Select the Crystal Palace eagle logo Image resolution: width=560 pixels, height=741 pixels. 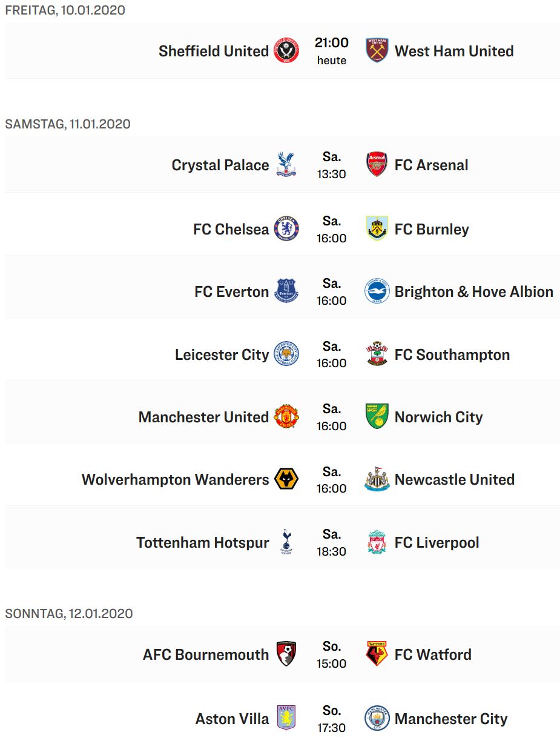click(286, 165)
